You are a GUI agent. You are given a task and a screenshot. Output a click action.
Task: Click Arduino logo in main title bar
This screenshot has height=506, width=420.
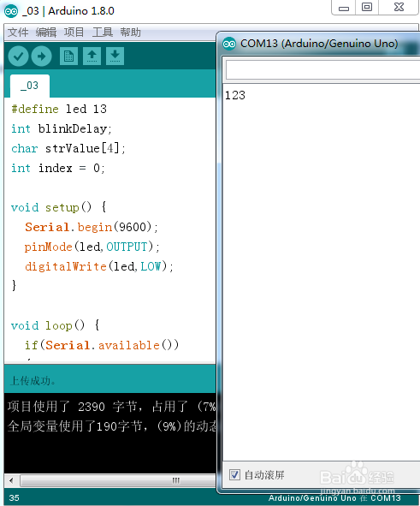click(x=11, y=12)
